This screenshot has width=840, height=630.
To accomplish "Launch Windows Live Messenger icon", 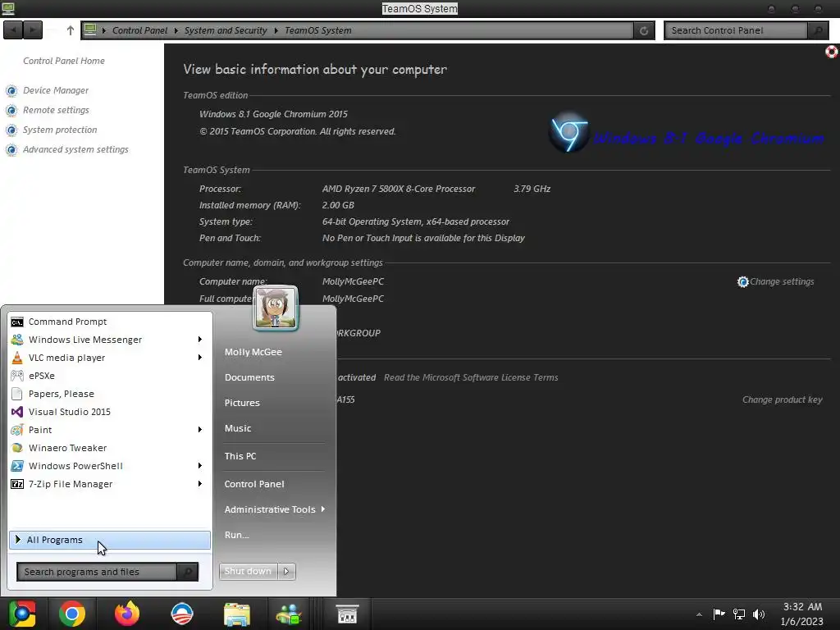I will [17, 340].
